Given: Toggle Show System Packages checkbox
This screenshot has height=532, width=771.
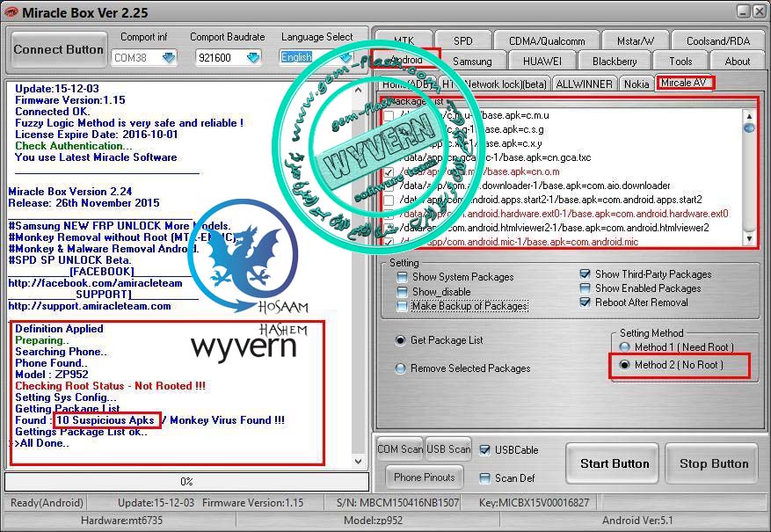Looking at the screenshot, I should tap(403, 277).
